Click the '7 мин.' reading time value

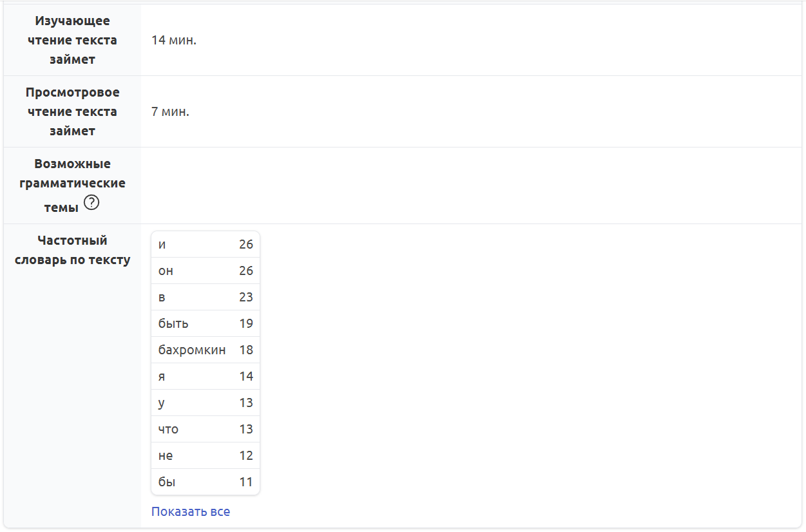pyautogui.click(x=170, y=112)
